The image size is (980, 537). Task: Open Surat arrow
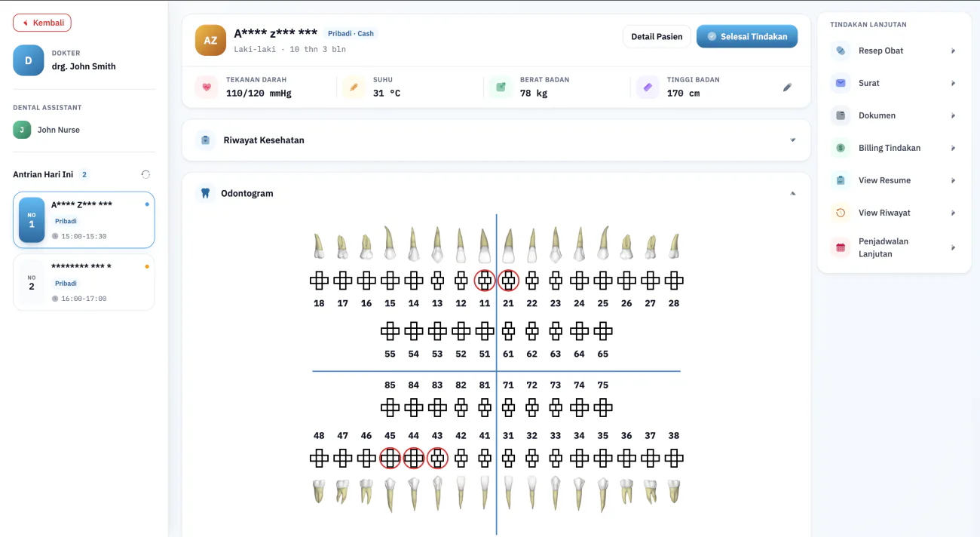tap(953, 83)
